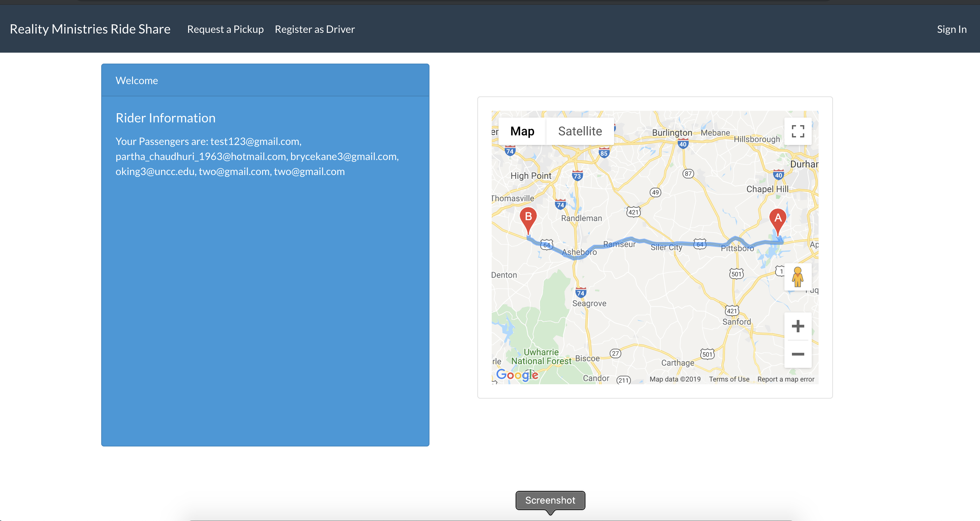
Task: Open Request a Pickup page
Action: pyautogui.click(x=225, y=29)
